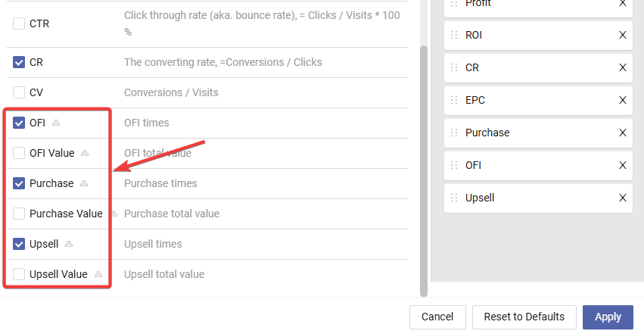Remove EPC column using X icon
The height and width of the screenshot is (334, 644).
point(623,100)
